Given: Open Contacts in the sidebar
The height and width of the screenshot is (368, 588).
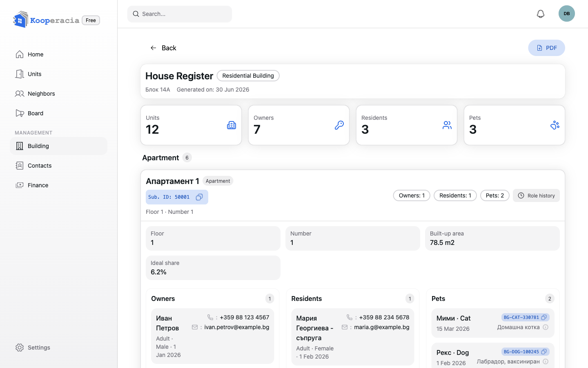Looking at the screenshot, I should pyautogui.click(x=58, y=166).
